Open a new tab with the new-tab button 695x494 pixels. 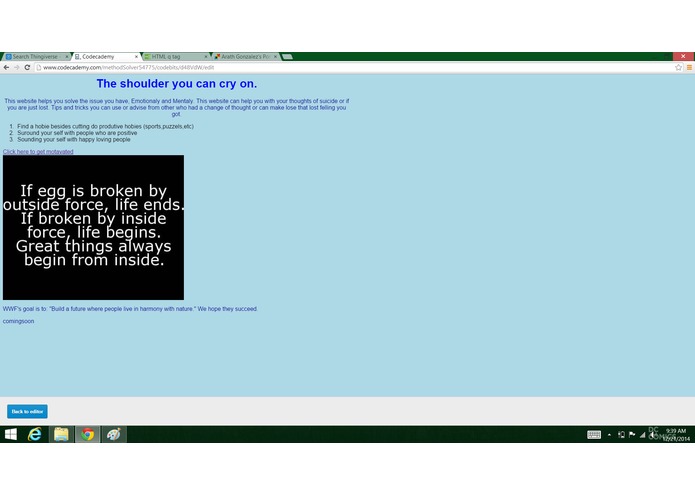tap(287, 57)
